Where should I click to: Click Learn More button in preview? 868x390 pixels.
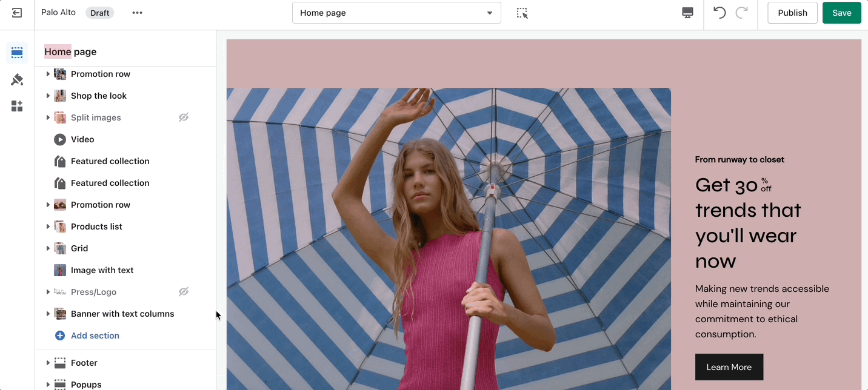(729, 367)
